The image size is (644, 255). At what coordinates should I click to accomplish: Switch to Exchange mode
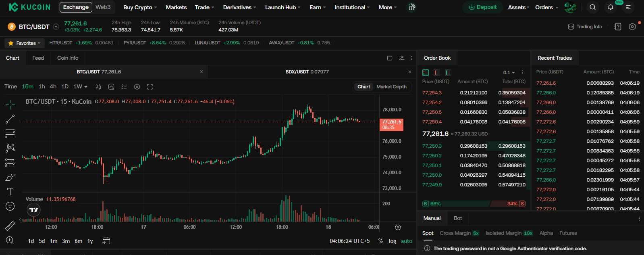(x=76, y=7)
